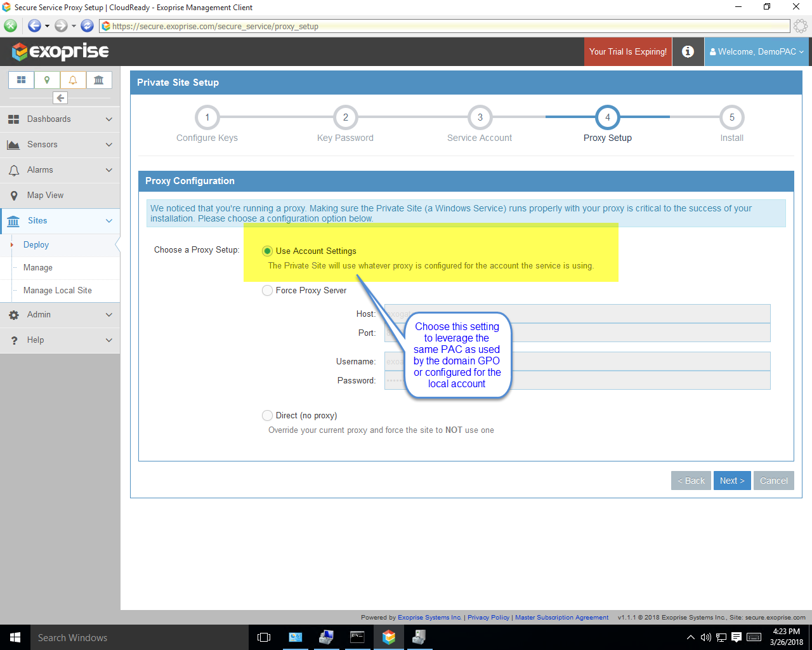
Task: Go back with the blue back arrow
Action: 34,26
